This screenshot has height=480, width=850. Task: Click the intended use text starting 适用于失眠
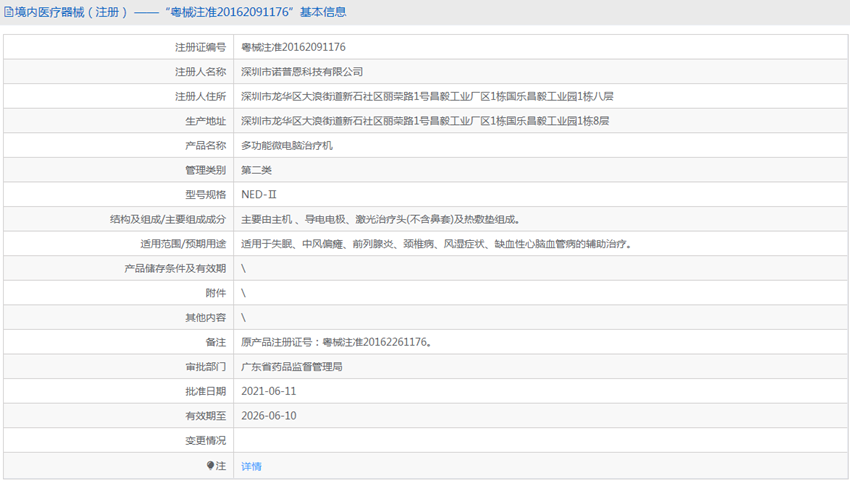(x=436, y=244)
